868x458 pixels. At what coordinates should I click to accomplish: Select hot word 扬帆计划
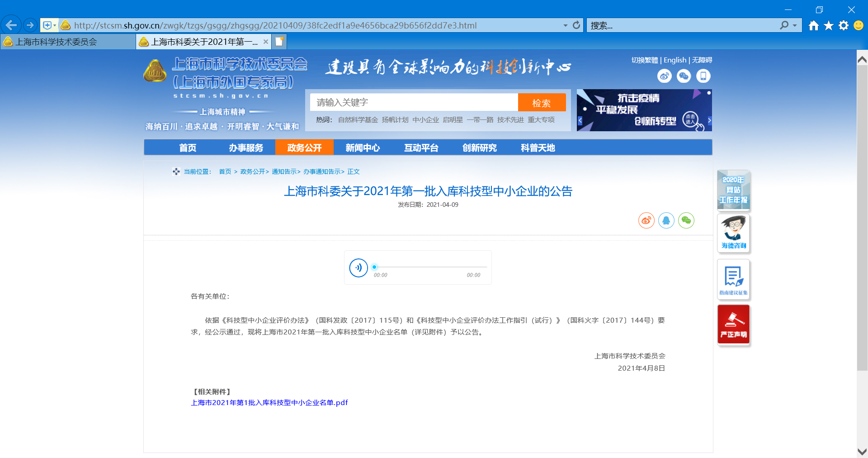[395, 120]
